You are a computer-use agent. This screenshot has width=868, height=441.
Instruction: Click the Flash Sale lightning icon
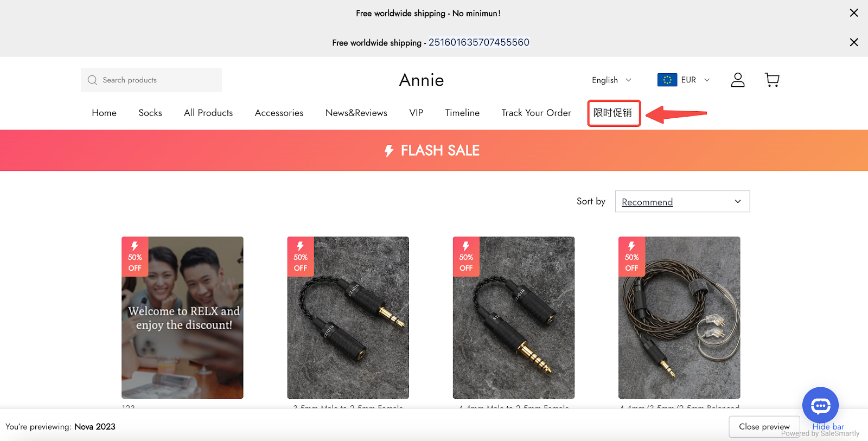point(388,151)
